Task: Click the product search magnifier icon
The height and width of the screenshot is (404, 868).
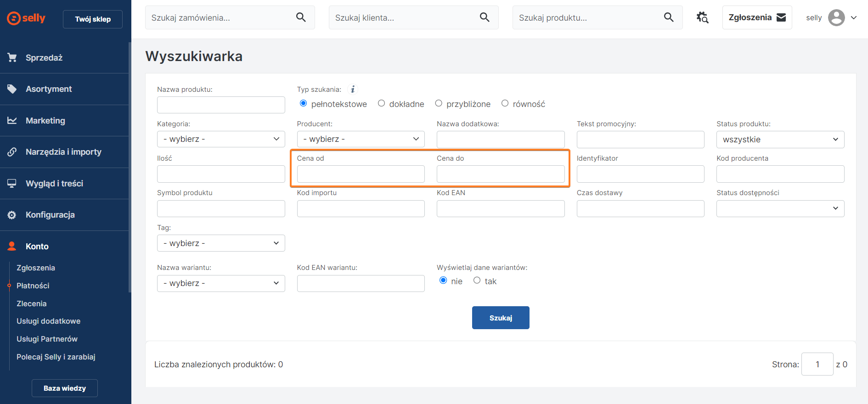Action: coord(669,17)
